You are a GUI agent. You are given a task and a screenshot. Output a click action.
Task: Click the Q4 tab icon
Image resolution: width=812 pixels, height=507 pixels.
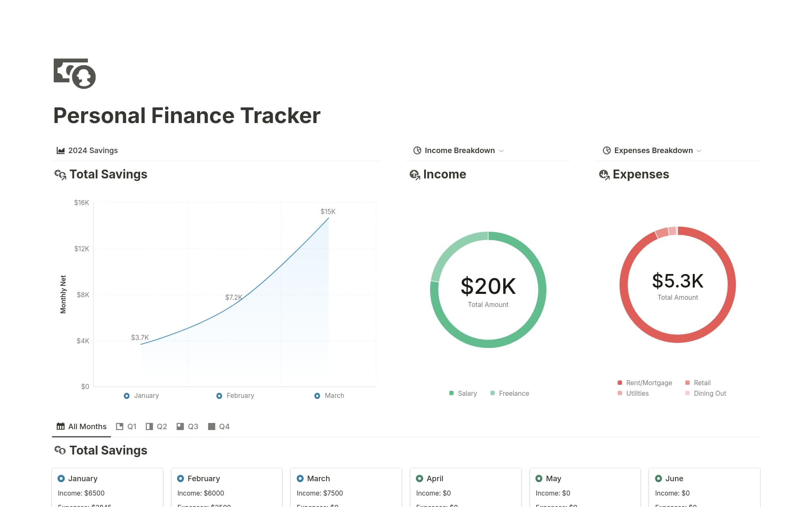pyautogui.click(x=211, y=426)
